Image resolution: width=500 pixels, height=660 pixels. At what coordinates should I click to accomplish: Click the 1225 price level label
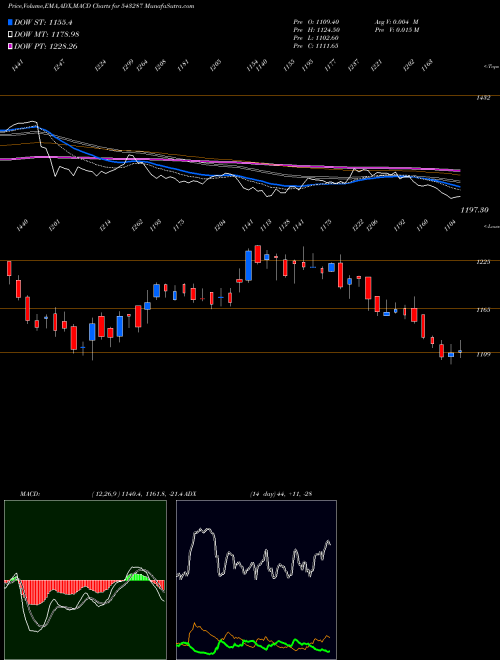pos(483,262)
